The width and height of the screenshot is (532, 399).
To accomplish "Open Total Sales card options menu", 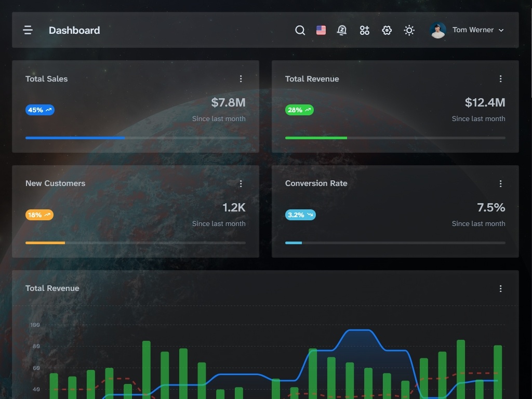I will 241,79.
